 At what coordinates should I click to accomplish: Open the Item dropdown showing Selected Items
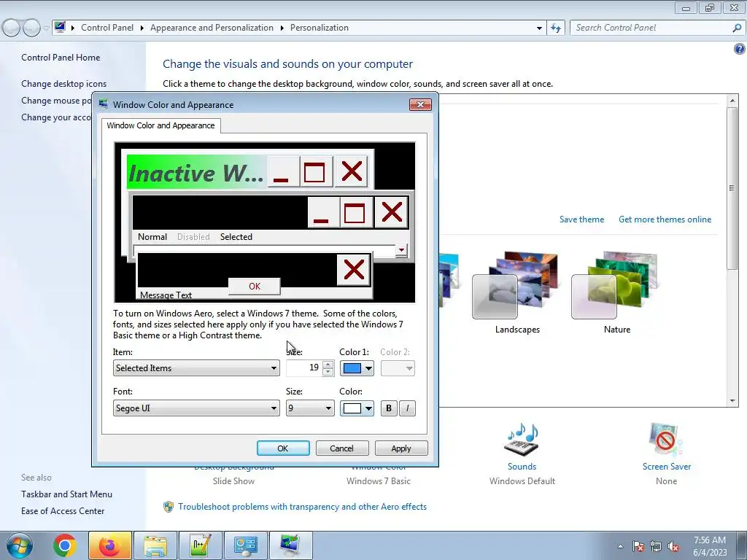tap(196, 368)
